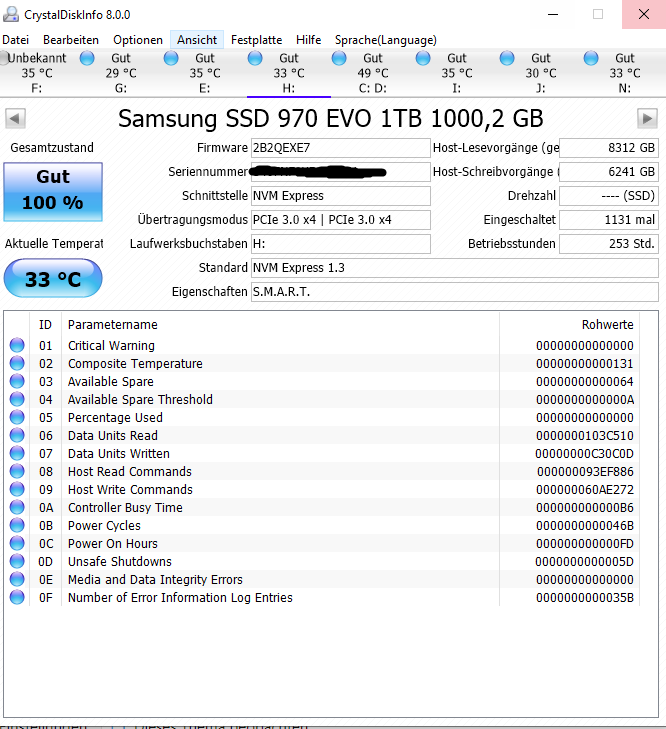666x729 pixels.
Task: Click the status orb for Available Spare row 03
Action: pos(17,381)
